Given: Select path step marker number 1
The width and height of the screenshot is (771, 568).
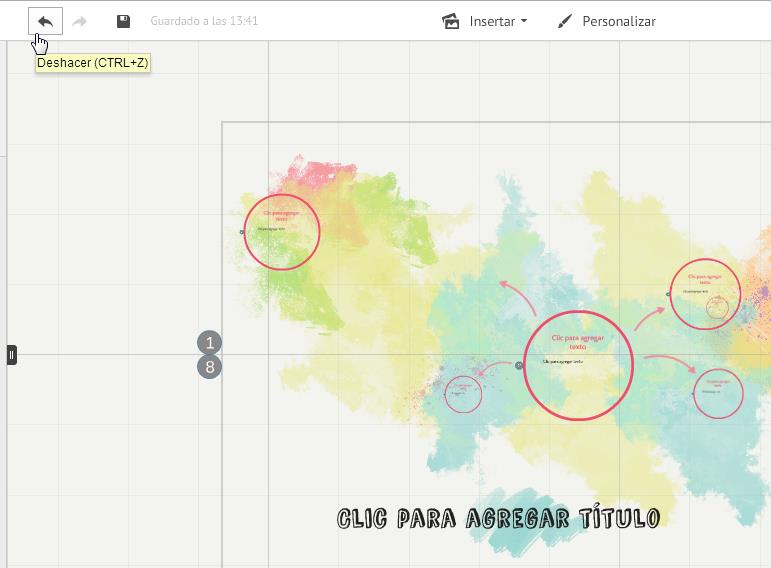Looking at the screenshot, I should [209, 343].
